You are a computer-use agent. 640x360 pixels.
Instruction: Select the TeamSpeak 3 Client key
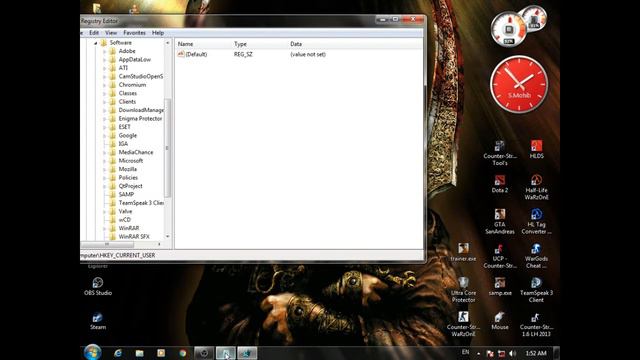point(141,203)
